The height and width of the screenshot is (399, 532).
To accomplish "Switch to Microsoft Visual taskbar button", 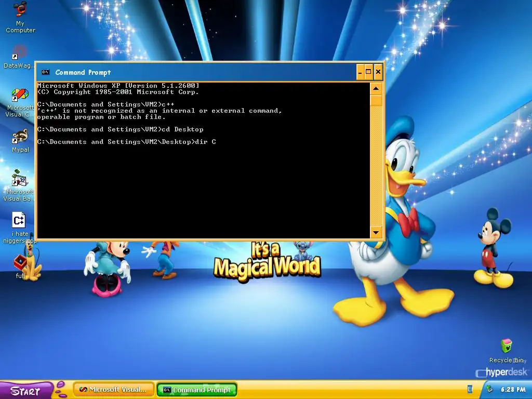I will coord(114,390).
